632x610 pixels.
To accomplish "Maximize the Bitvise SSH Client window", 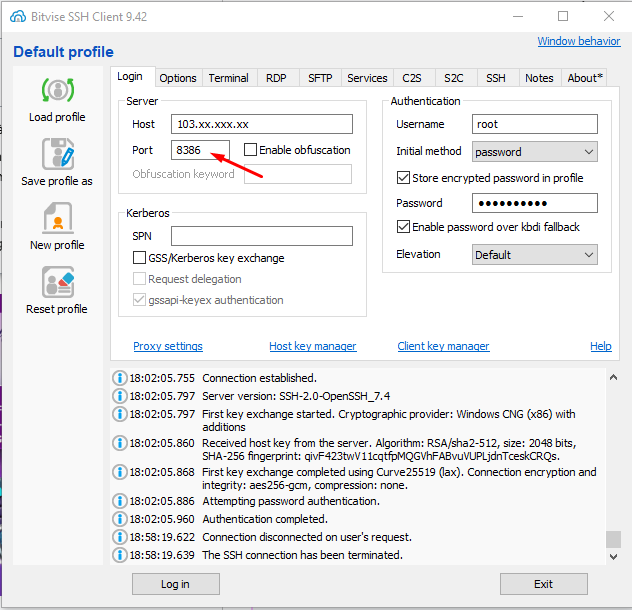I will [x=563, y=17].
